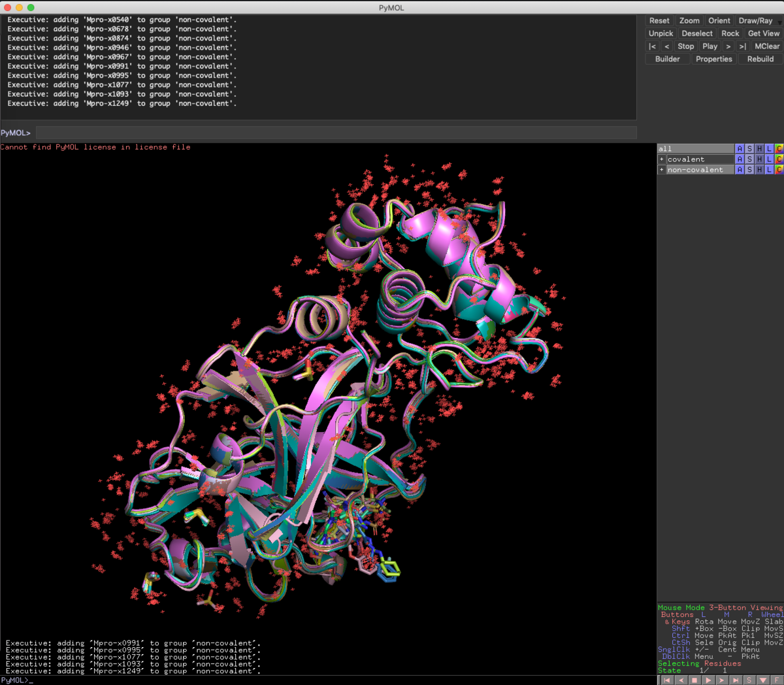Open the Action menu for the covalent group
Screen dimensions: 784x685
(740, 159)
